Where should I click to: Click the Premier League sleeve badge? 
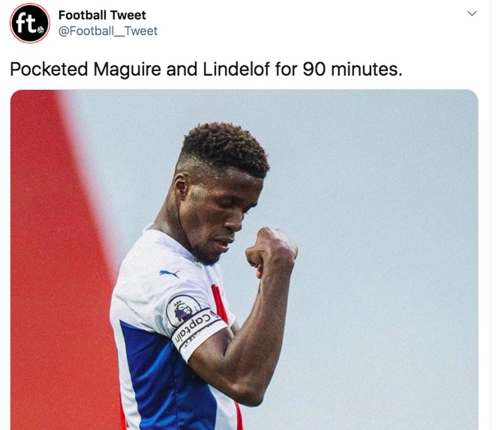coord(183,311)
